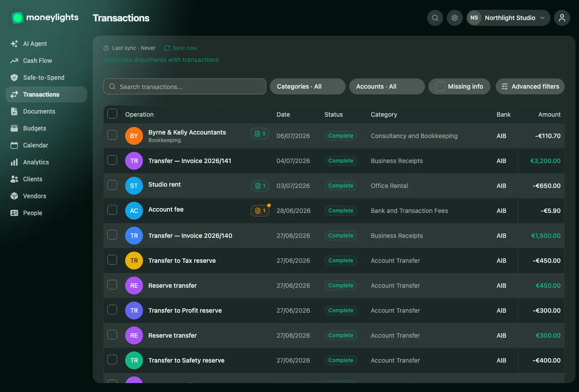
Task: Click the TR avatar for Transfer to Safety reserve
Action: coord(134,360)
